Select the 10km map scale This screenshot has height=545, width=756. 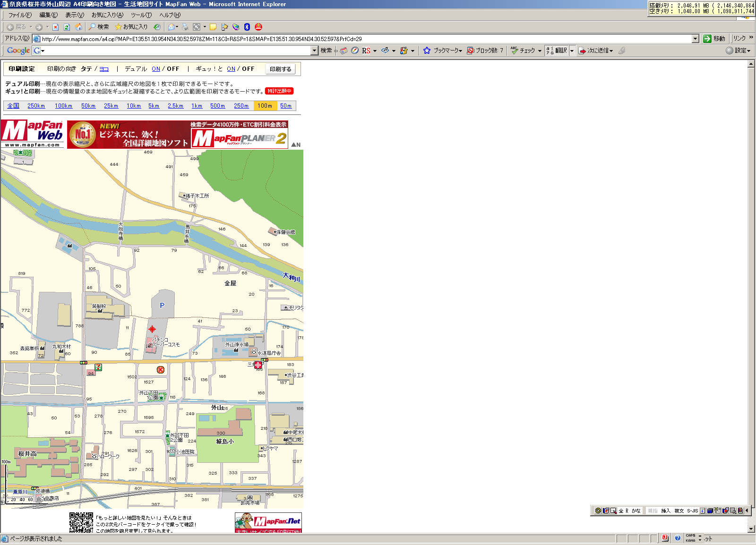134,106
